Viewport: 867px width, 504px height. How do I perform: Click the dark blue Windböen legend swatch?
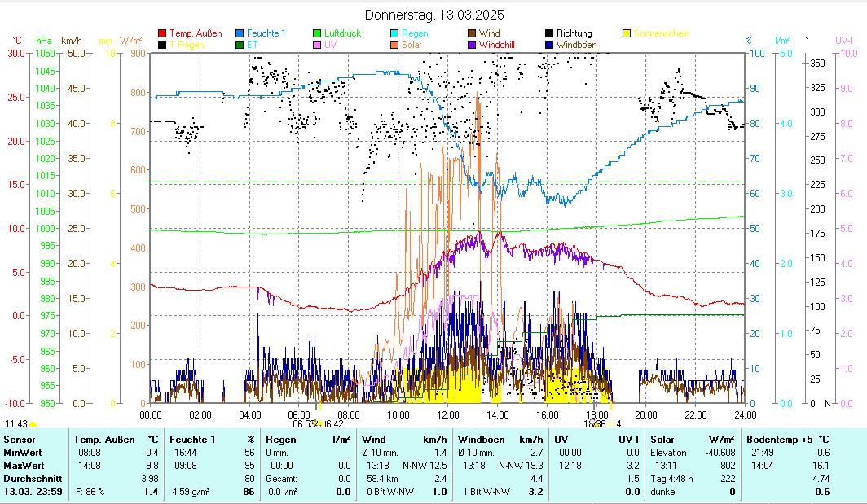click(x=549, y=45)
